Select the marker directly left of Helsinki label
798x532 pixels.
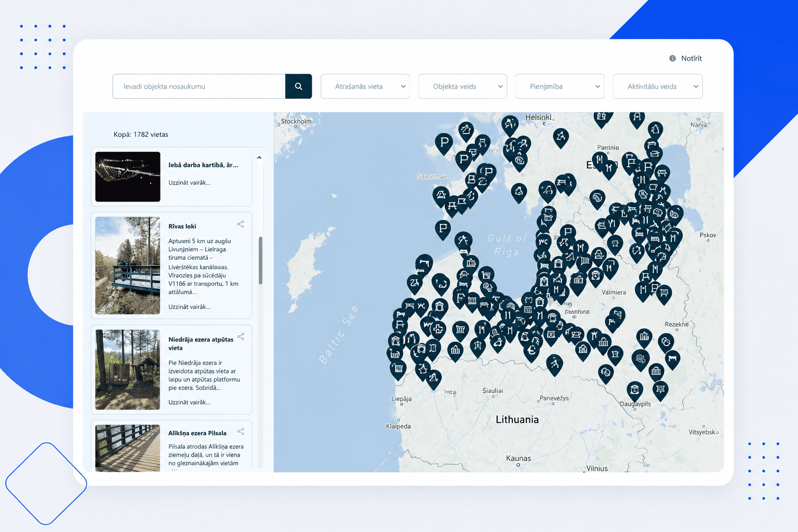point(510,125)
